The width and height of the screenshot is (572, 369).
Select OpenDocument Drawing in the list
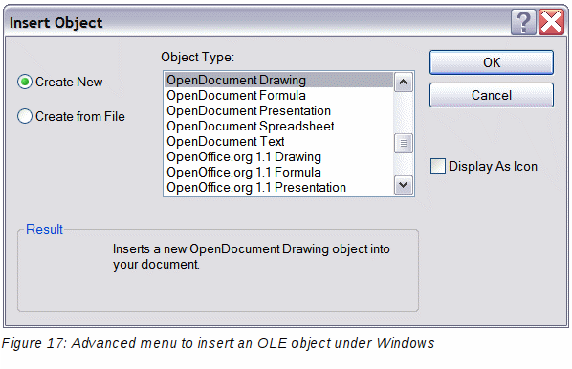[279, 80]
